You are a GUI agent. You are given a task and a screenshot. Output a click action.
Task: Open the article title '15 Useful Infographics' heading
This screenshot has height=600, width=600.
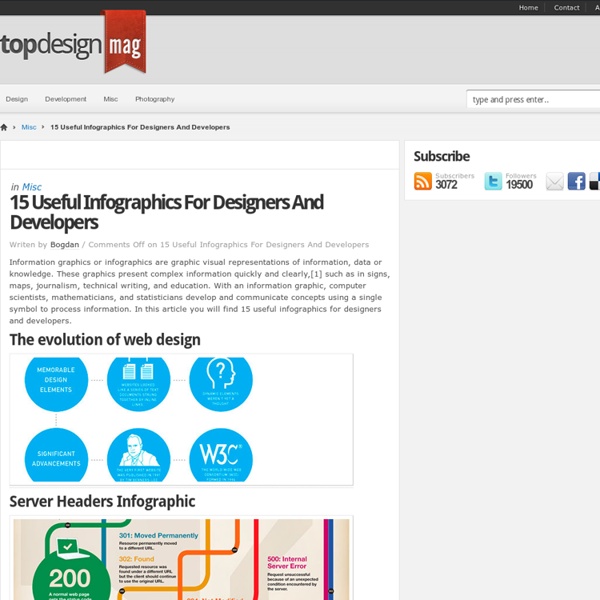(x=166, y=212)
